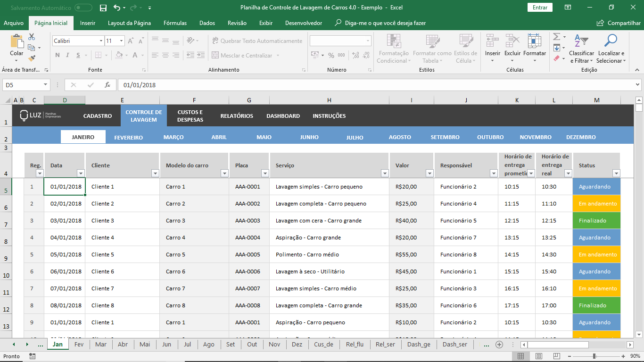
Task: Select cell with plate AAA-0004
Action: tap(249, 238)
